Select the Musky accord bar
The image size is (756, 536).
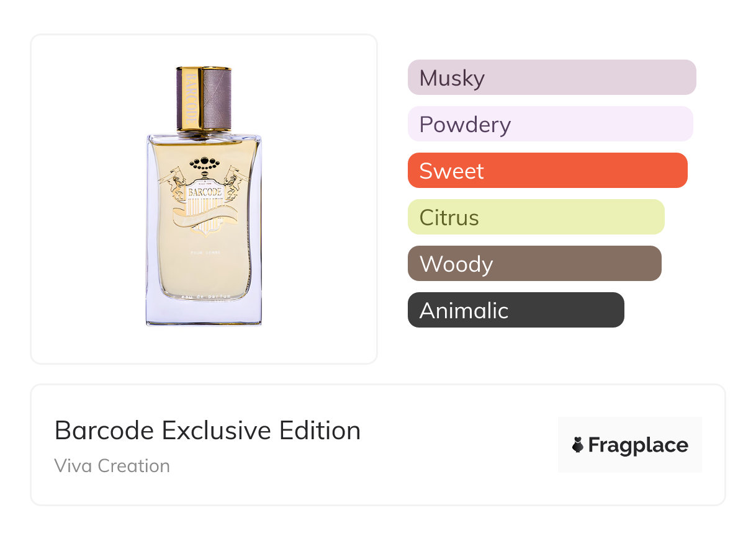[551, 78]
